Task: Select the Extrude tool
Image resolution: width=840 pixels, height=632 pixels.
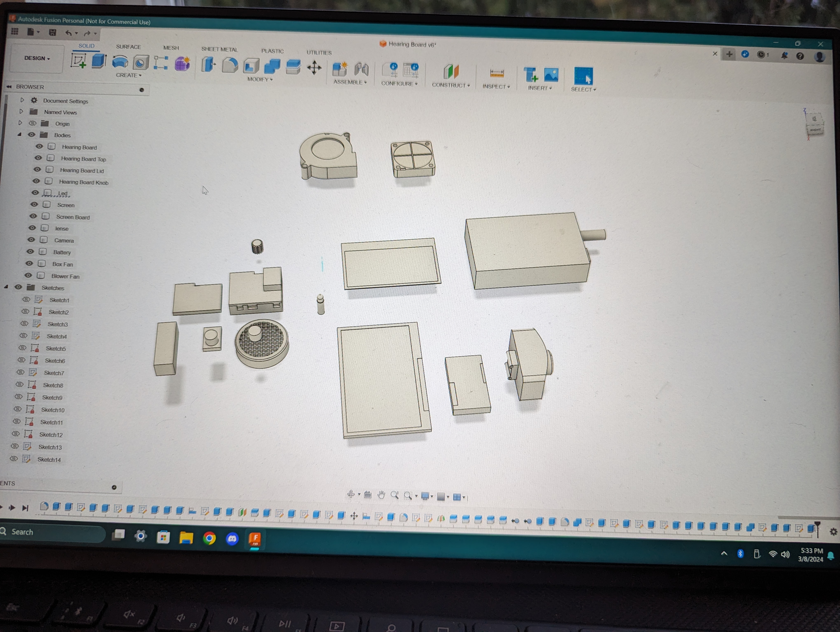Action: tap(99, 61)
